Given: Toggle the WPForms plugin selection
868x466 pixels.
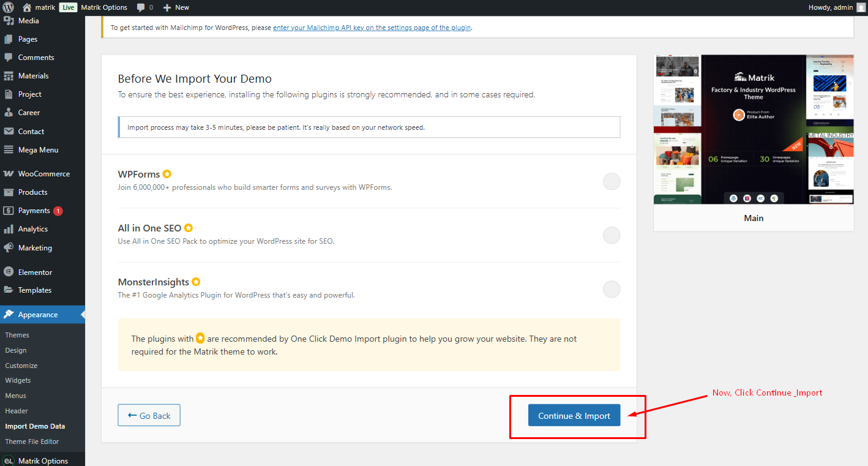Looking at the screenshot, I should 612,181.
